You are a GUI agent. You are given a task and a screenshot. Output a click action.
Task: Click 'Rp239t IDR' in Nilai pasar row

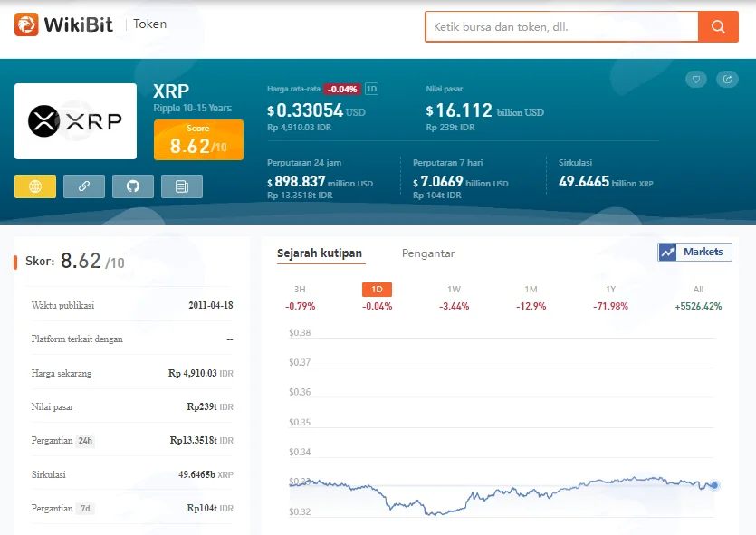(x=210, y=406)
